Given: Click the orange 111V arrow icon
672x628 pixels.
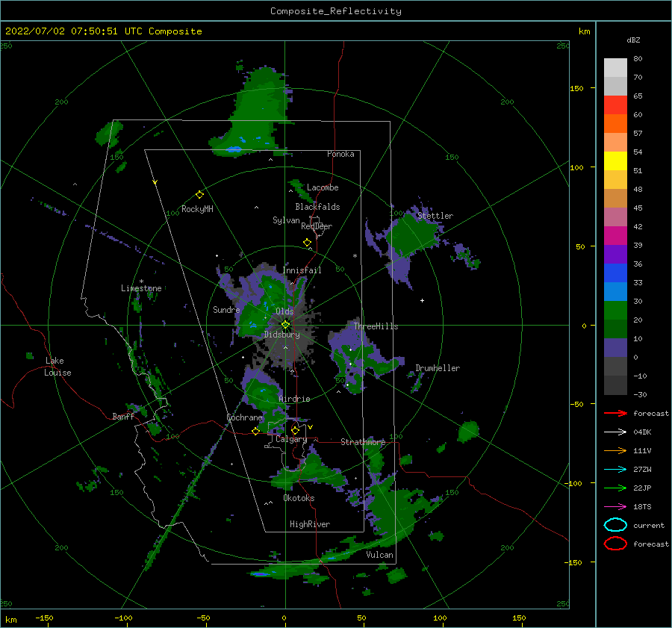Looking at the screenshot, I should click(x=615, y=450).
